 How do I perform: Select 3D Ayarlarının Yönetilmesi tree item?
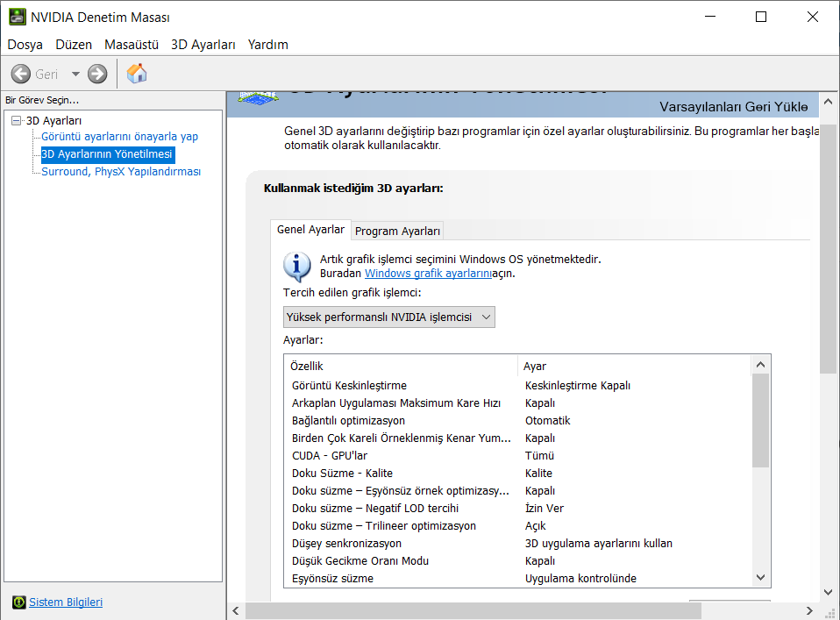coord(107,154)
